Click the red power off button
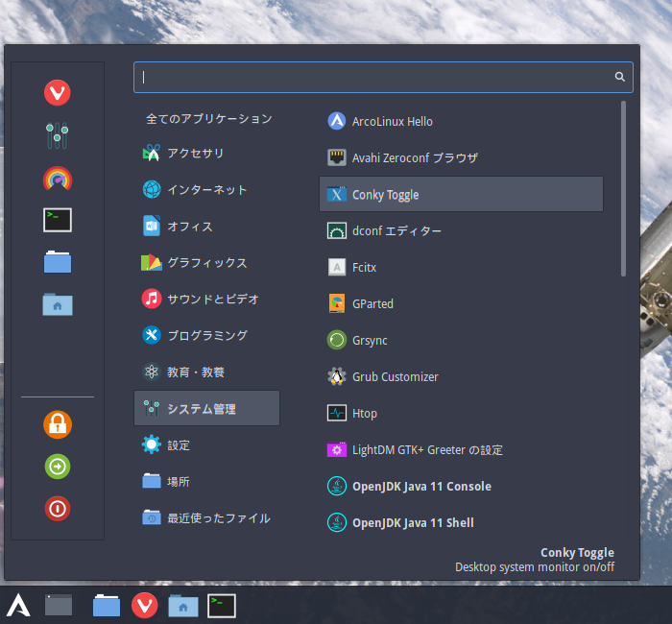This screenshot has width=672, height=624. 58,509
